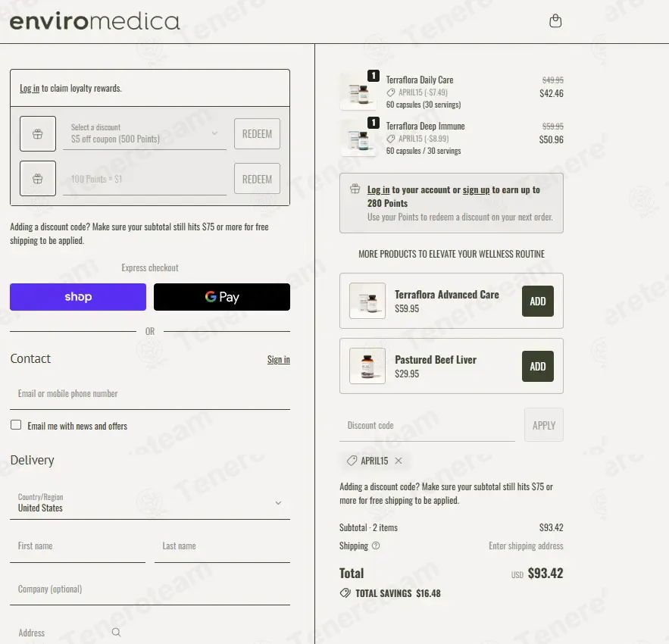The height and width of the screenshot is (644, 669).
Task: Click the Shipping help question mark icon
Action: coord(376,546)
